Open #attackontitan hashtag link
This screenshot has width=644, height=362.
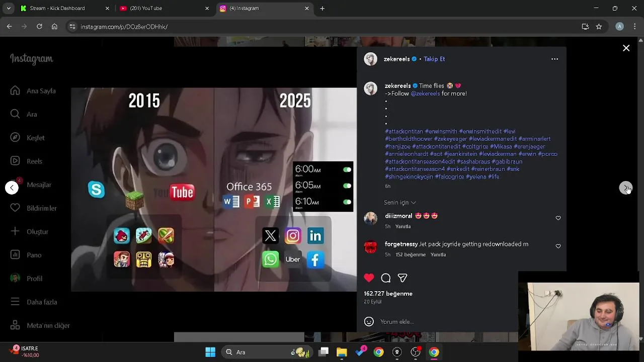coord(404,131)
